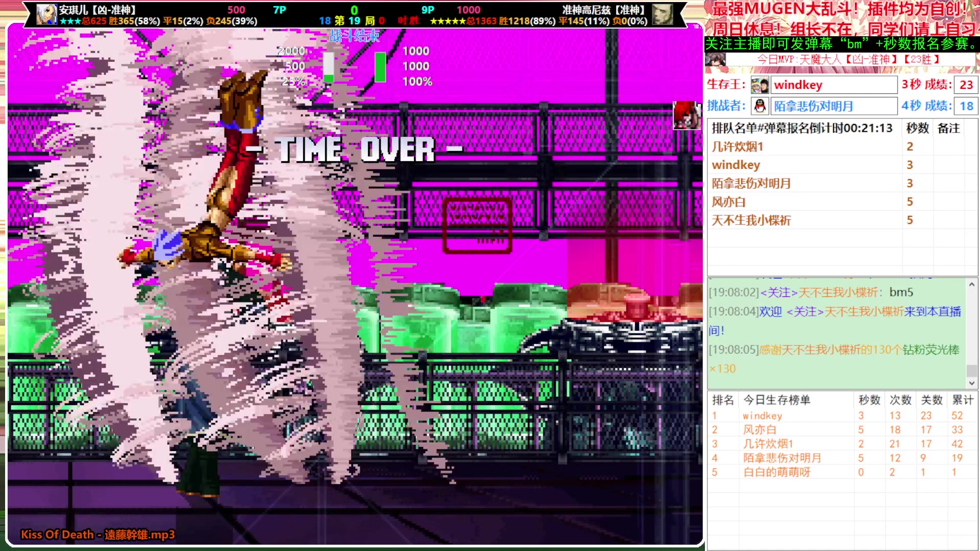Click right player name 准神高尼兹
The image size is (980, 551).
[604, 10]
